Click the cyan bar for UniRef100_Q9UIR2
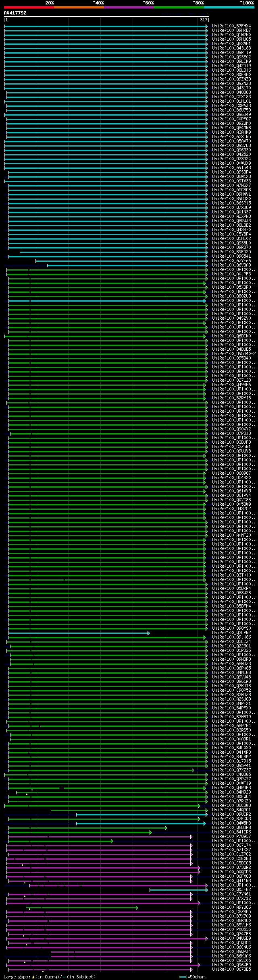Screen dimensions: 258x980 (142, 815)
